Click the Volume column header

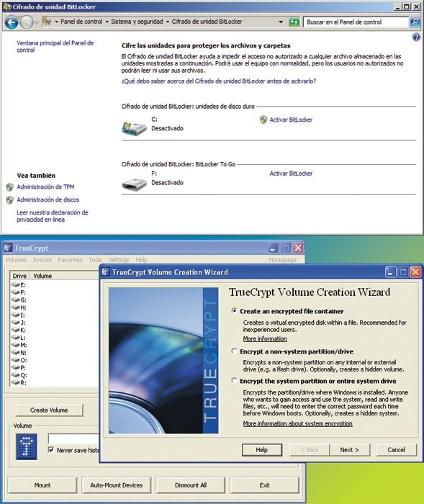click(64, 276)
